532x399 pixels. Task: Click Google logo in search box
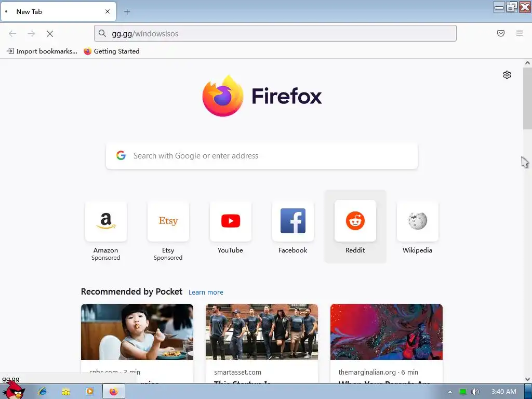coord(121,156)
